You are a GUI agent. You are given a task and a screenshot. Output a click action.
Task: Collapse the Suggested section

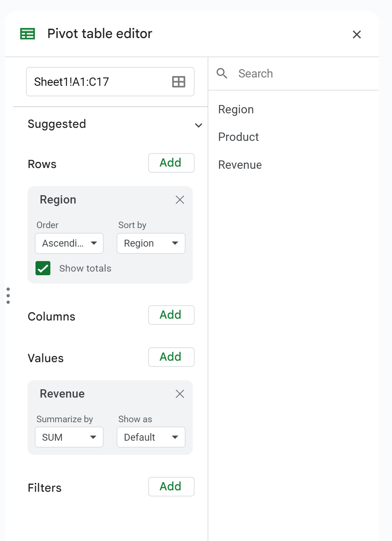(x=199, y=125)
